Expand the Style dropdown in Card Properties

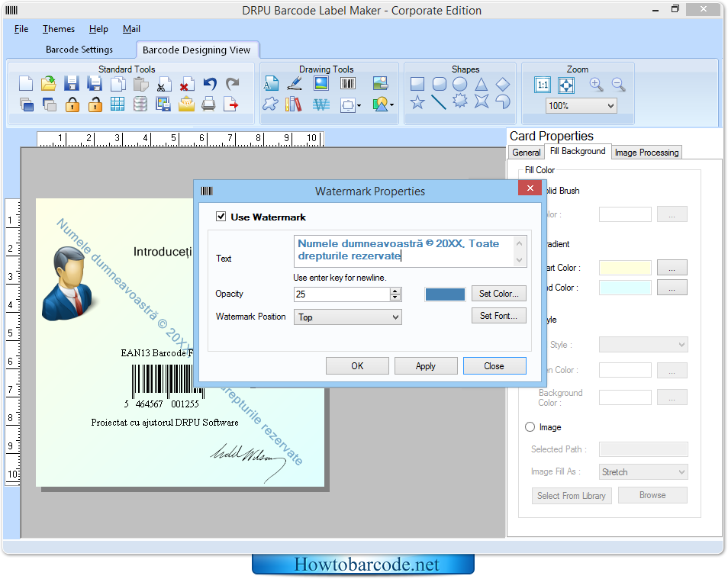643,345
